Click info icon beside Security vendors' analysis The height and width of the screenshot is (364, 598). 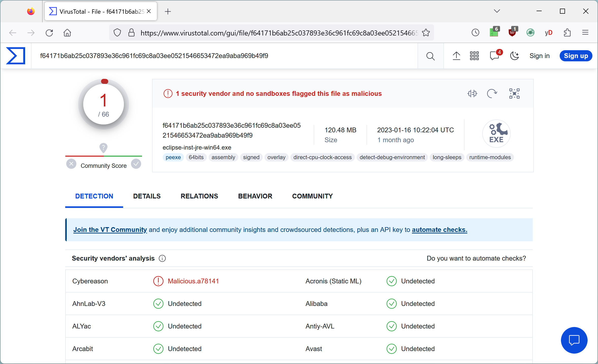click(x=162, y=258)
